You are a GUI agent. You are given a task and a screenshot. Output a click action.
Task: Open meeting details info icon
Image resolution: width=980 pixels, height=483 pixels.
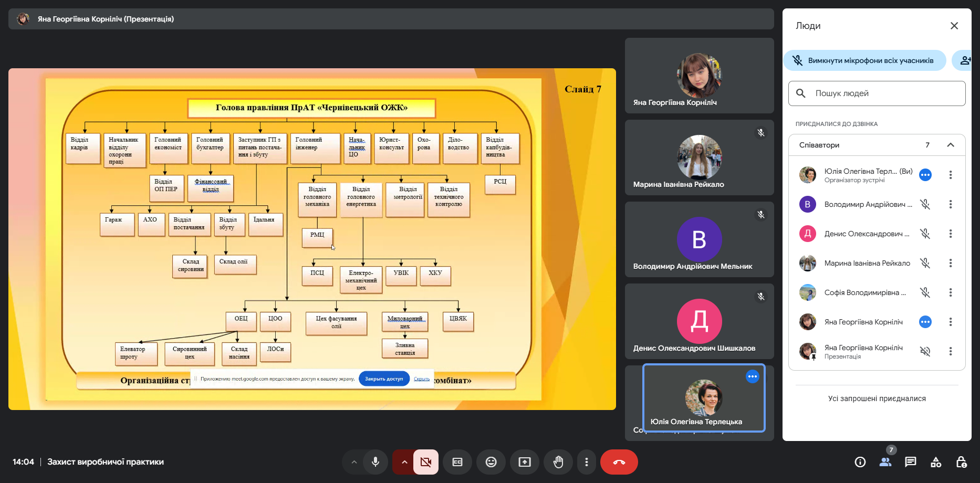pyautogui.click(x=860, y=462)
